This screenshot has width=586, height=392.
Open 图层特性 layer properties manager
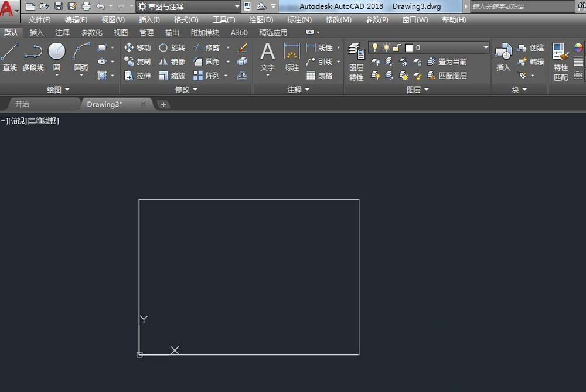click(x=356, y=62)
